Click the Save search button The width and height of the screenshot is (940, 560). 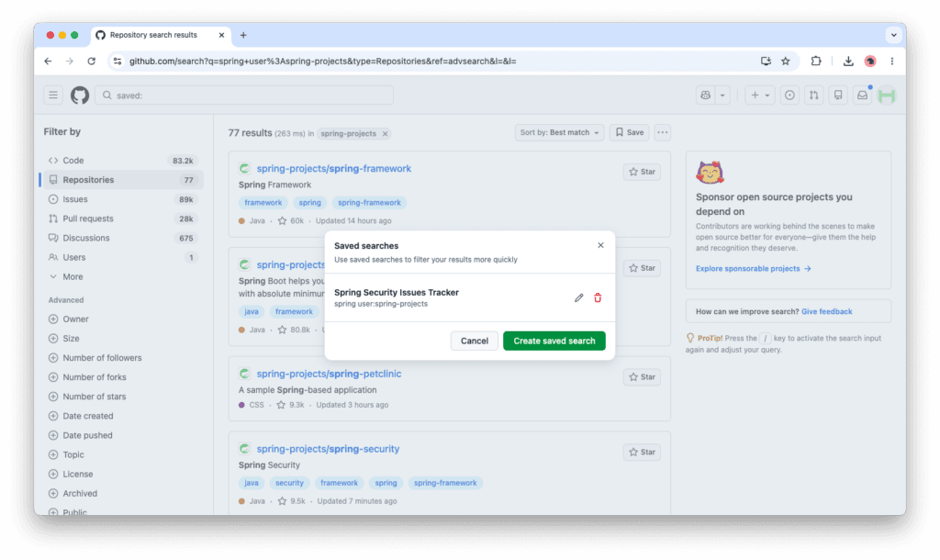[x=630, y=132]
